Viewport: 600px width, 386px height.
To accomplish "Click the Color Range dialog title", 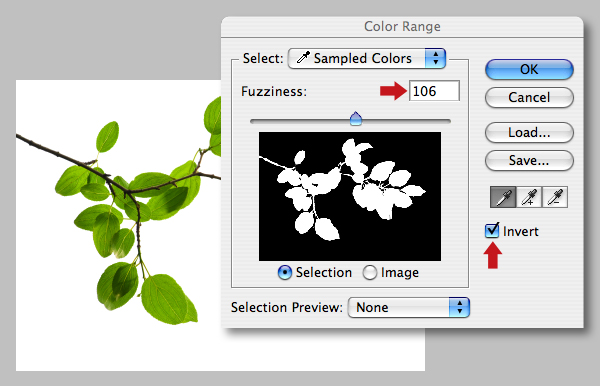I will (x=402, y=26).
